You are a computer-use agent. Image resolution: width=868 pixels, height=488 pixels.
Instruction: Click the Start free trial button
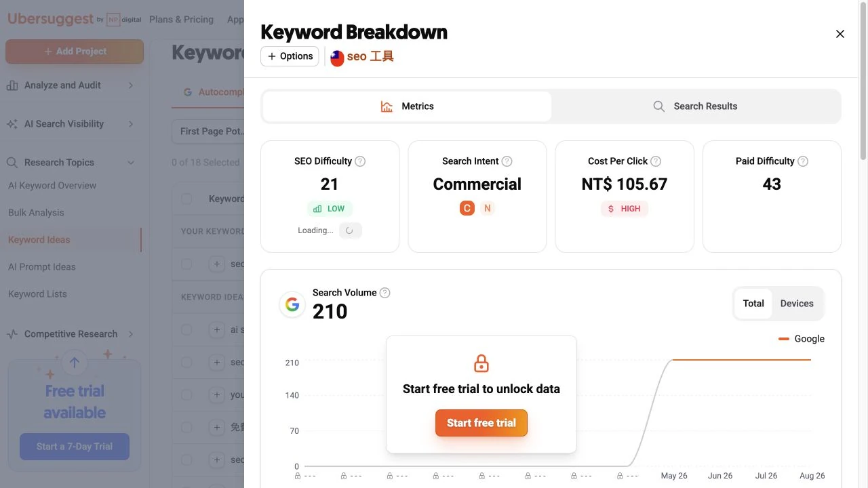point(481,423)
